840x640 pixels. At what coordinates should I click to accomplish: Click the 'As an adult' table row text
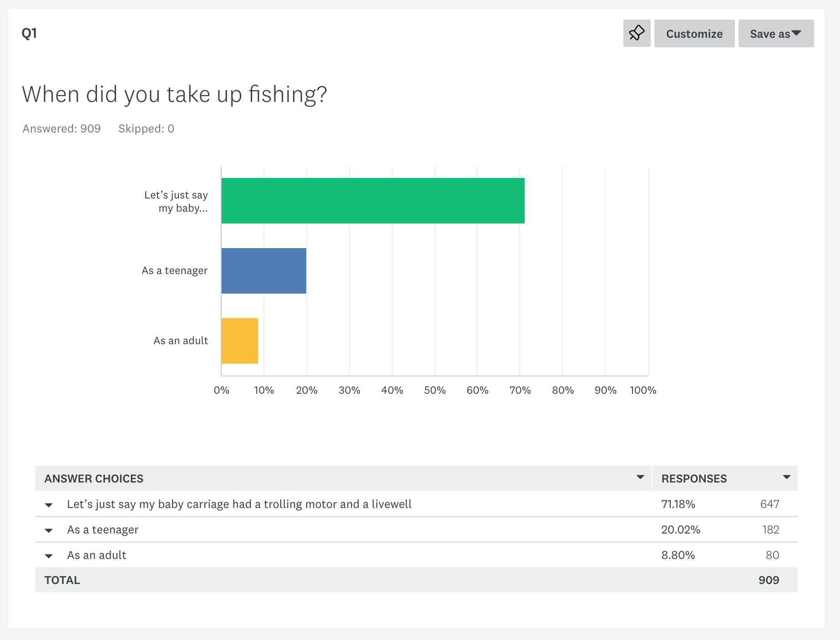pyautogui.click(x=97, y=555)
